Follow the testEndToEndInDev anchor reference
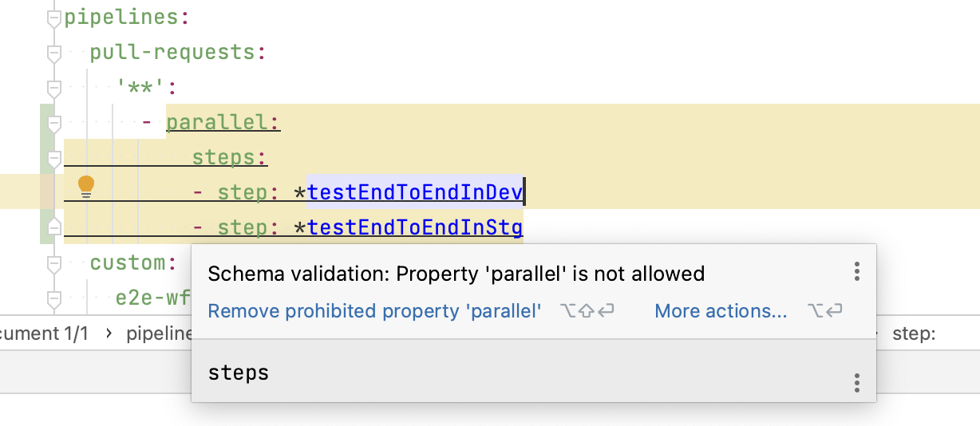Viewport: 980px width, 426px height. coord(415,192)
